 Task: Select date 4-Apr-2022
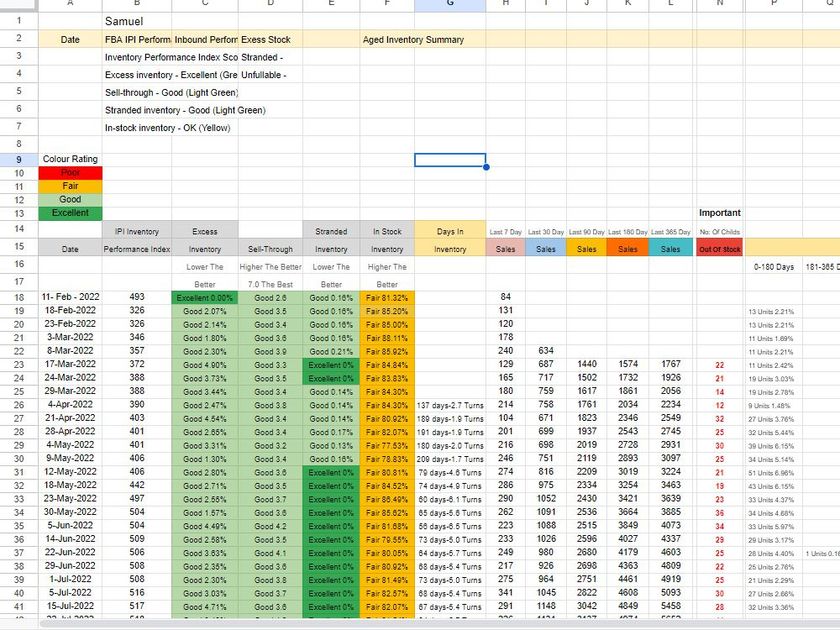(71, 404)
